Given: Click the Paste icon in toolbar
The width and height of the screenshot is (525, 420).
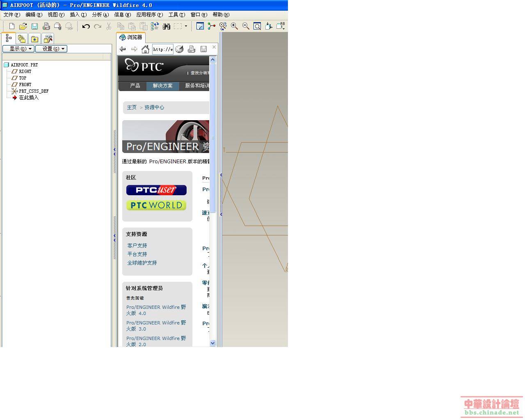Looking at the screenshot, I should coord(132,26).
